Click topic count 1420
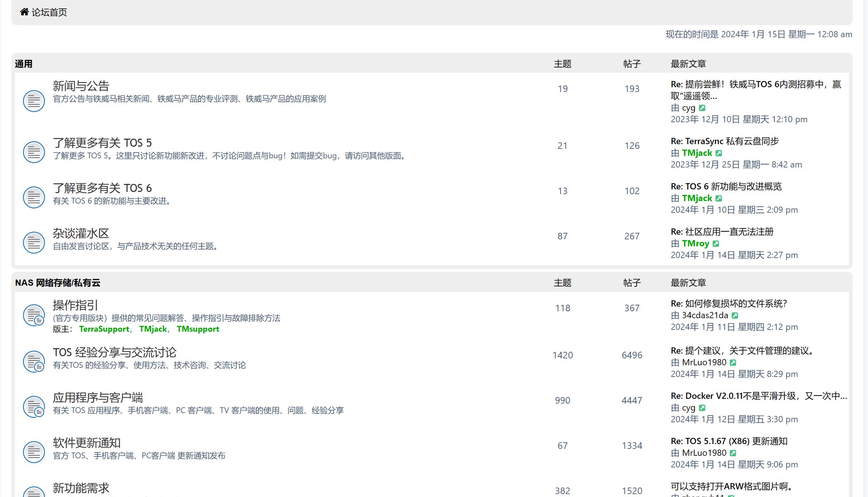Screen dimensions: 868x497 [563, 355]
